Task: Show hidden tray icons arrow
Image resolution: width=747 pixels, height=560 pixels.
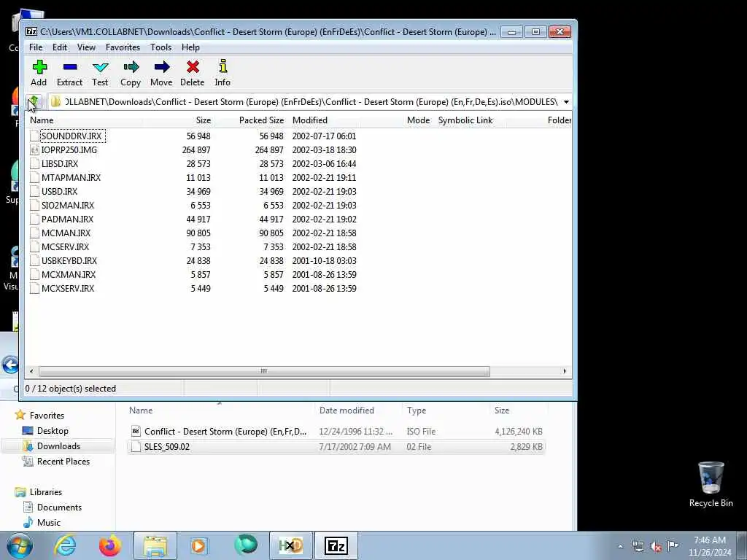Action: pyautogui.click(x=620, y=547)
